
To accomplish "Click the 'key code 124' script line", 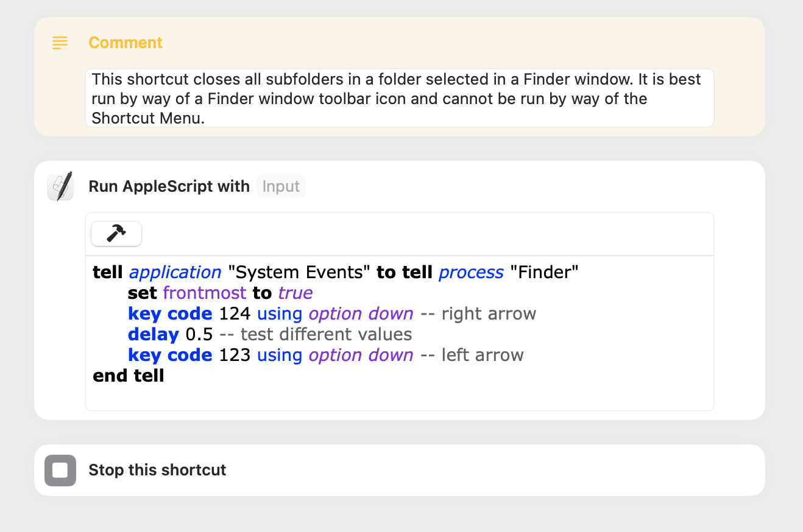I will (x=332, y=314).
